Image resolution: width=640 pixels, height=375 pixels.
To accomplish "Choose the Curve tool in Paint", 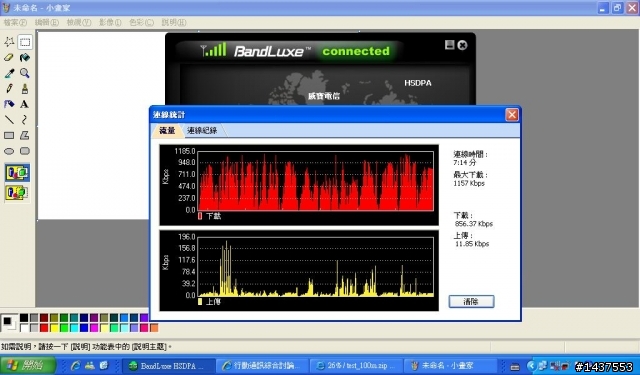I will (25, 120).
